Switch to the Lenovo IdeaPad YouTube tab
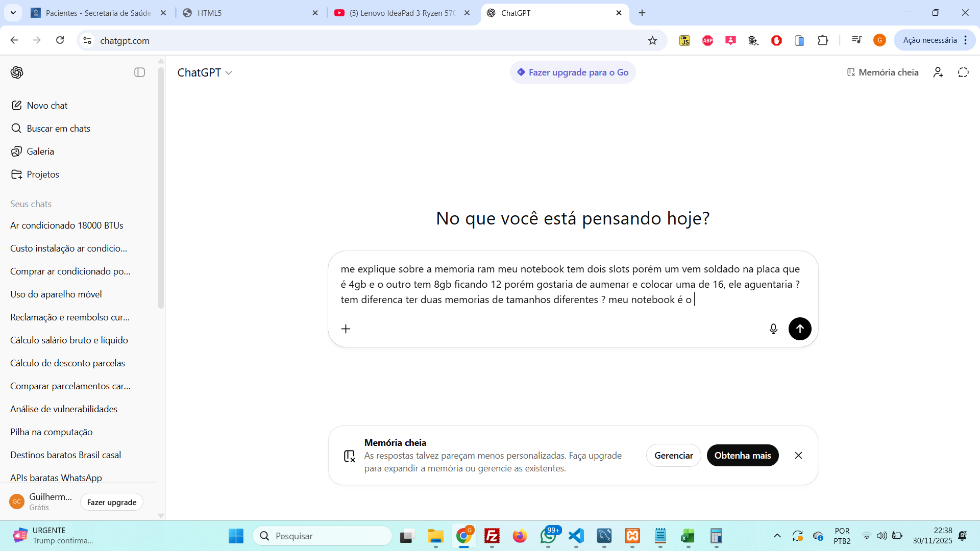 pyautogui.click(x=402, y=13)
